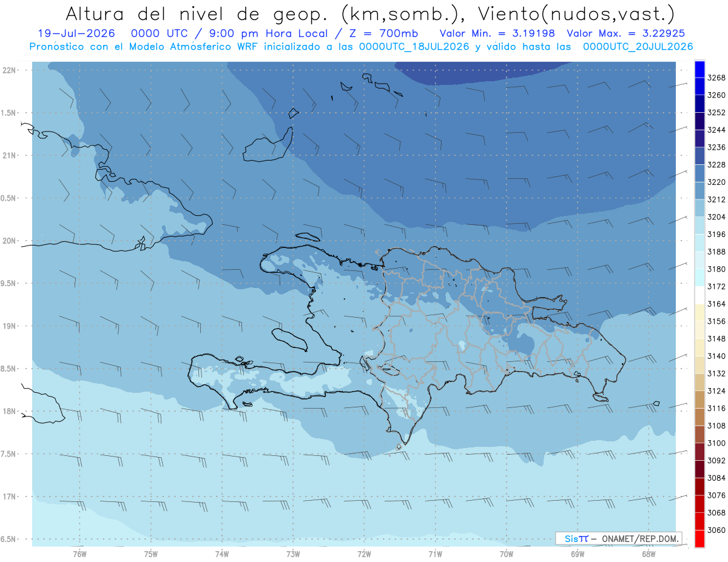Click the white colorbar swatch between 3172 and 3164
Screen dimensions: 728x562
click(699, 295)
